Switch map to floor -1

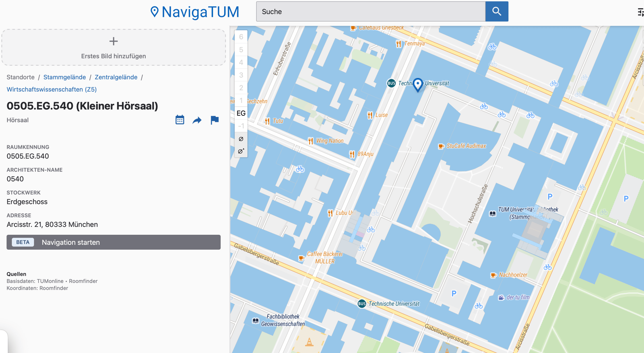click(241, 126)
